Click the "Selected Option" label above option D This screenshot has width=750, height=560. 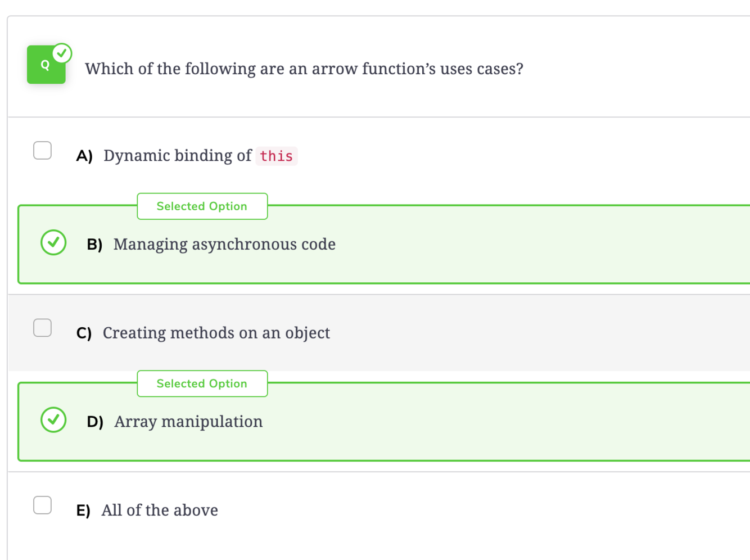tap(202, 383)
